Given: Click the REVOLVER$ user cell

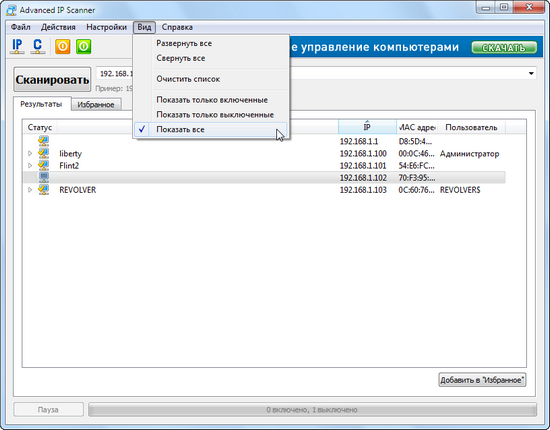Looking at the screenshot, I should point(460,190).
